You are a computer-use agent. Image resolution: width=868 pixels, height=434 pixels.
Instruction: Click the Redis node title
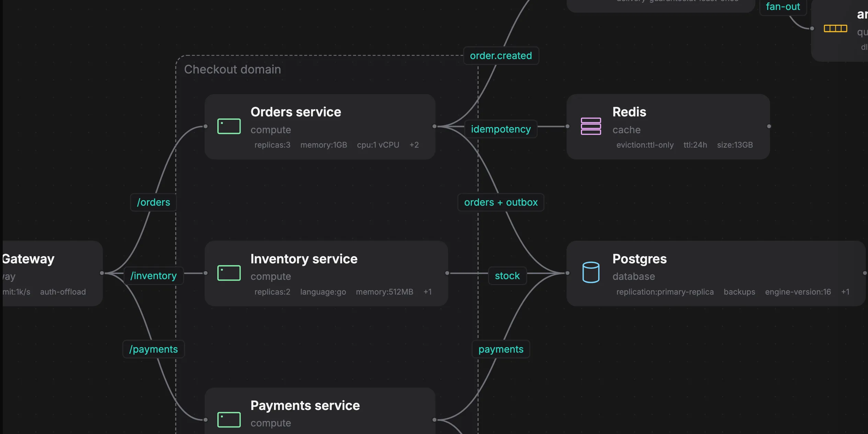click(x=629, y=112)
